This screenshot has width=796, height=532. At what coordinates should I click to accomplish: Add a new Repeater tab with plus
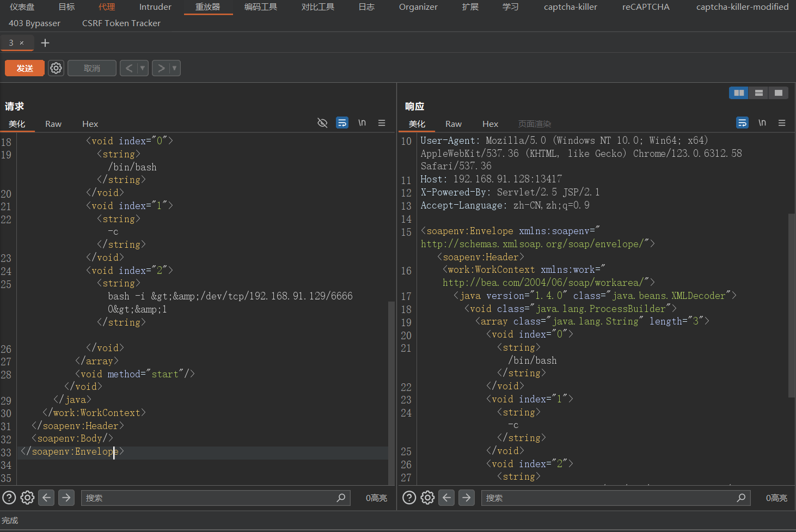pos(45,43)
